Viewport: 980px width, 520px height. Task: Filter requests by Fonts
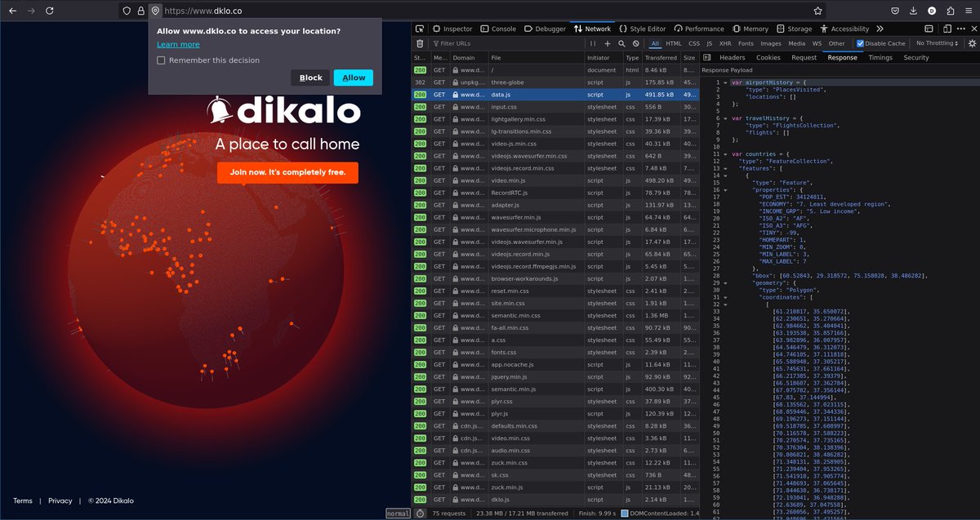click(746, 43)
